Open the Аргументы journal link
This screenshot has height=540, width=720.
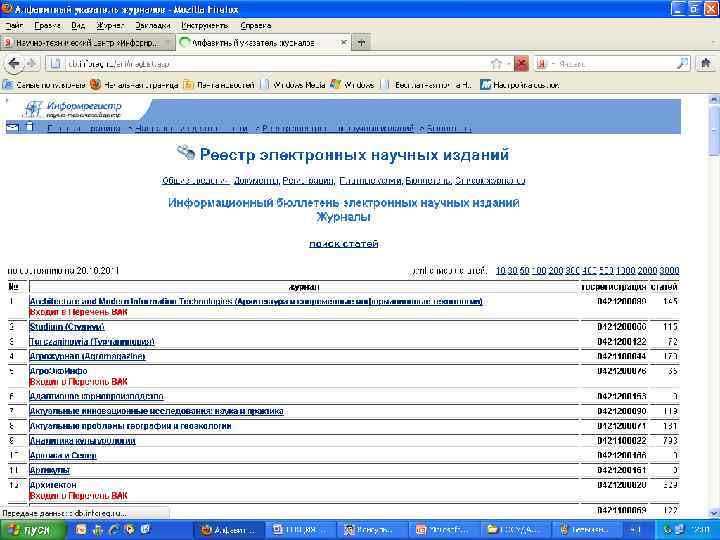pos(50,470)
